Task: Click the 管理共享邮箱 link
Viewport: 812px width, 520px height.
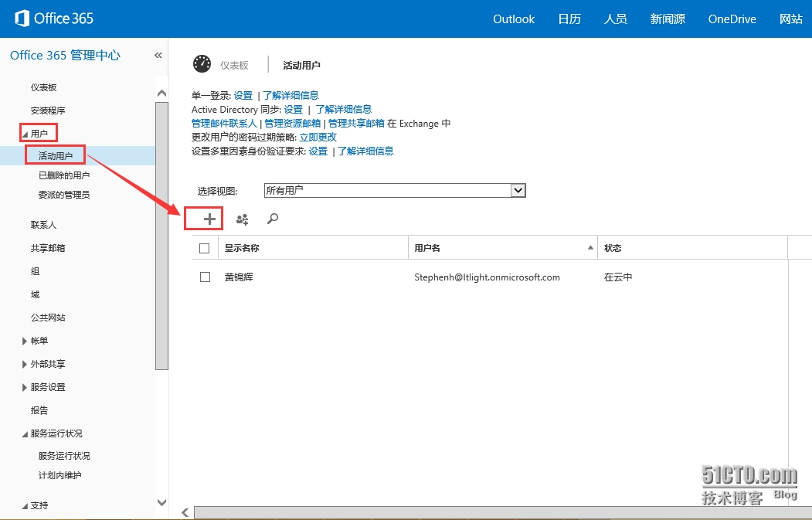Action: [356, 123]
